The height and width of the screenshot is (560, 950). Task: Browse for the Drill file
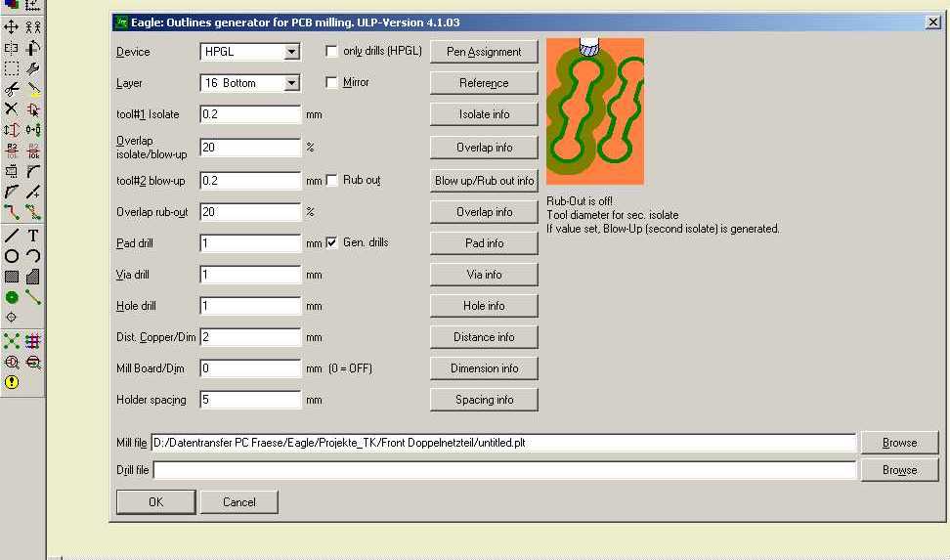899,470
